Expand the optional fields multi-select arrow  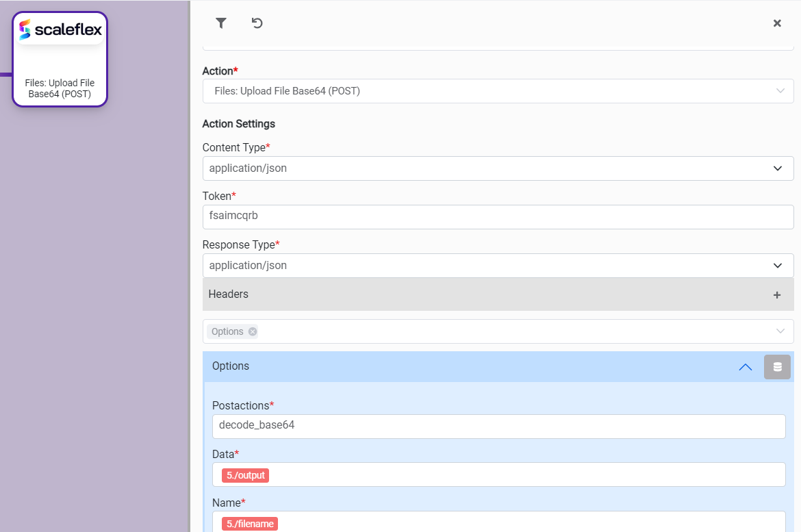[780, 331]
